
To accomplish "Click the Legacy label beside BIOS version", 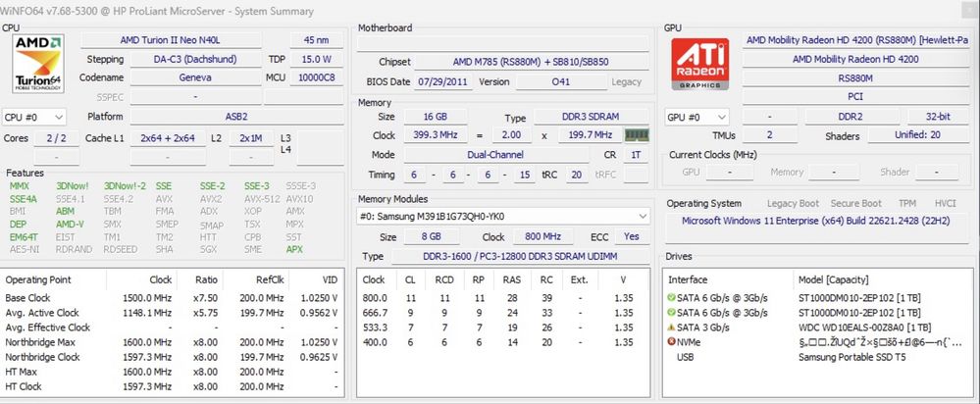I will pyautogui.click(x=626, y=81).
